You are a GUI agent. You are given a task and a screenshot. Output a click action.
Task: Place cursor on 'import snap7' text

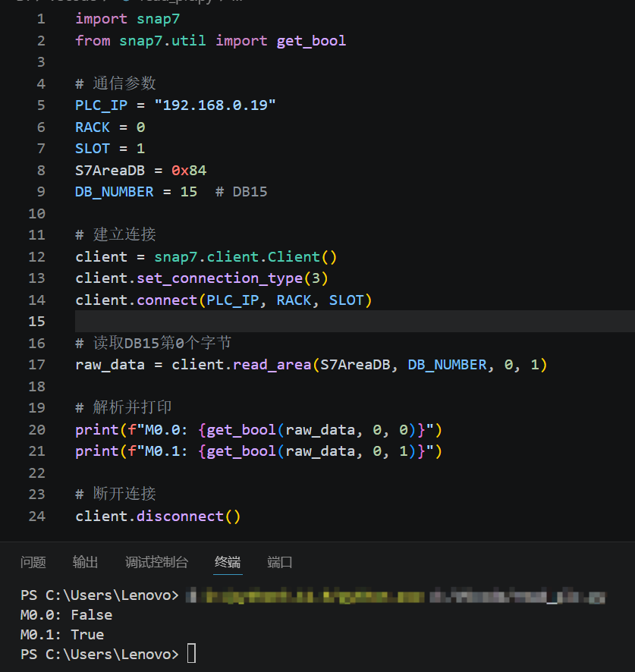127,19
